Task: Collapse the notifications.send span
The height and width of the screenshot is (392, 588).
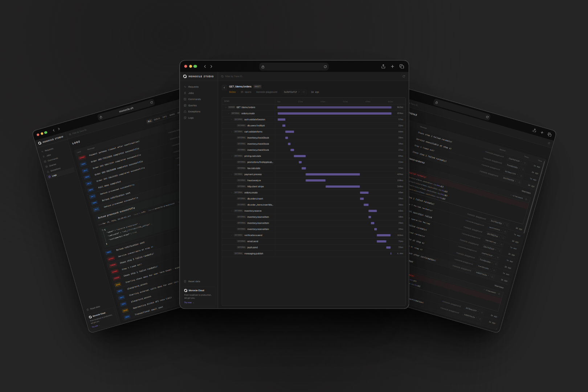Action: (231, 236)
